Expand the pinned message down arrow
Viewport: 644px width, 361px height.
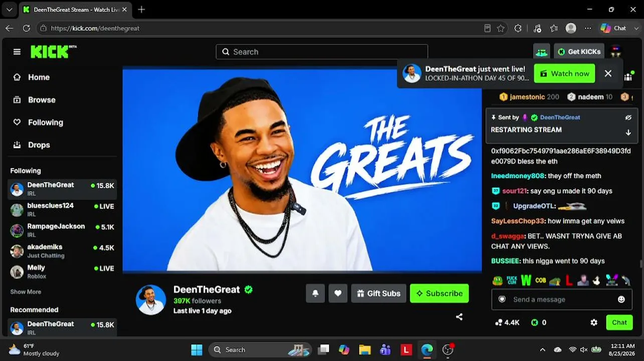pos(628,132)
